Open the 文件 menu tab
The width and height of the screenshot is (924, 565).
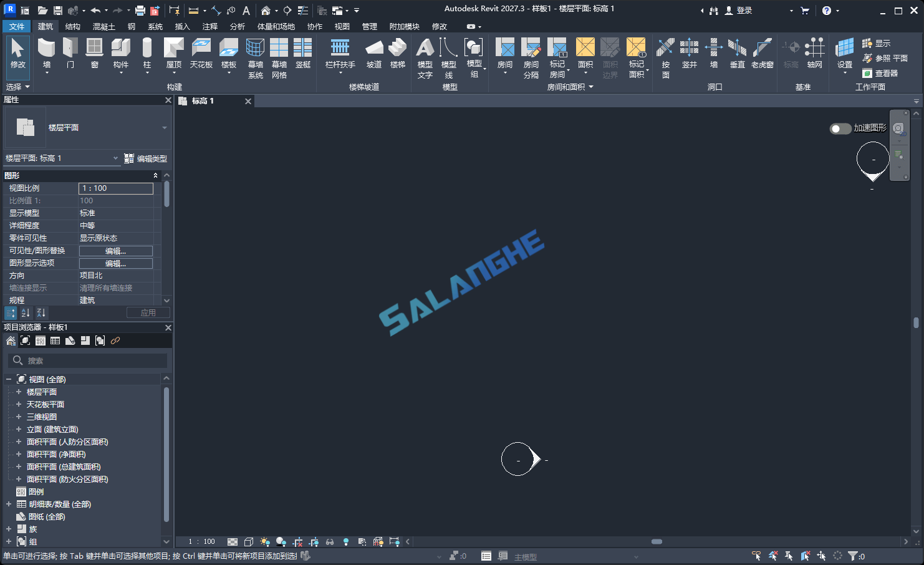(17, 26)
